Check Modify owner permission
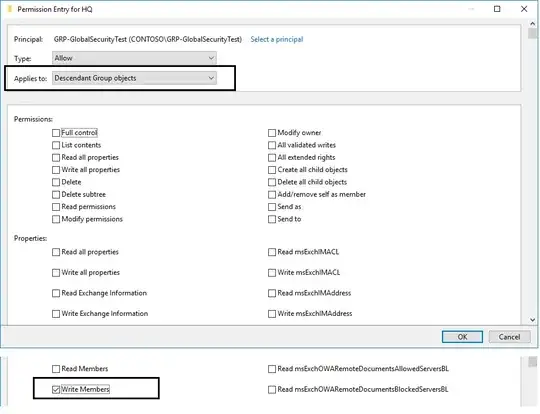 [272, 133]
